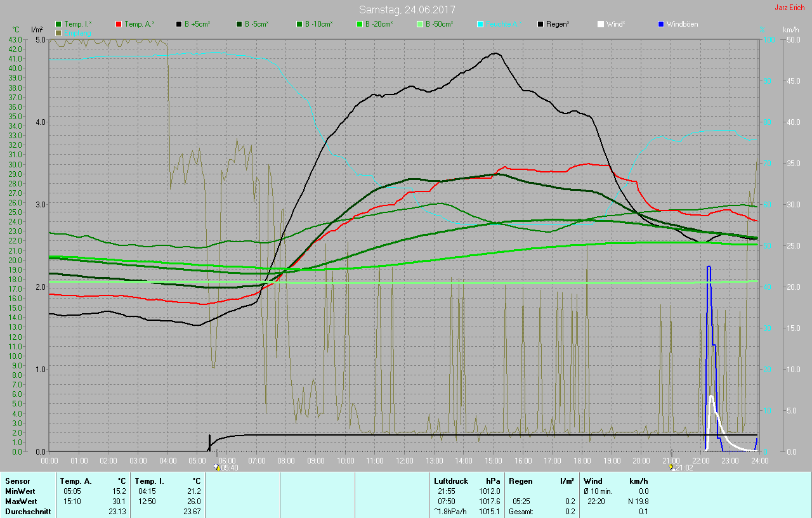This screenshot has width=812, height=518.
Task: Click the 00:00 time axis label
Action: point(49,460)
